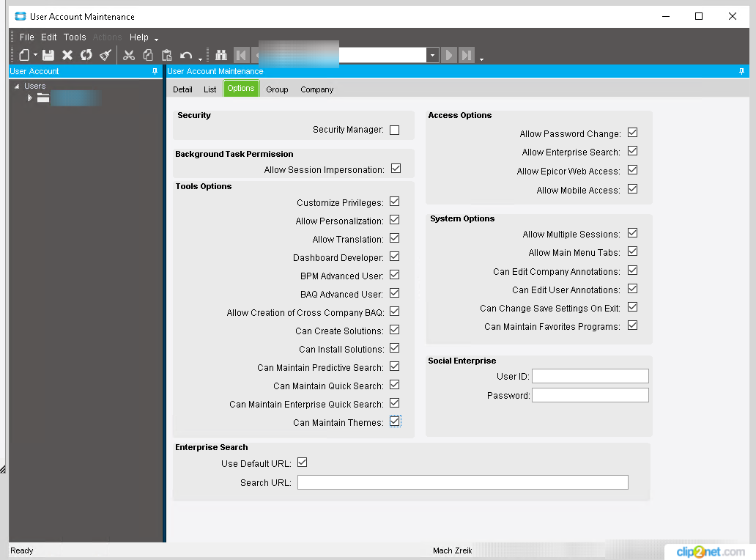
Task: Toggle Allow Session Impersonation checkbox
Action: point(396,169)
